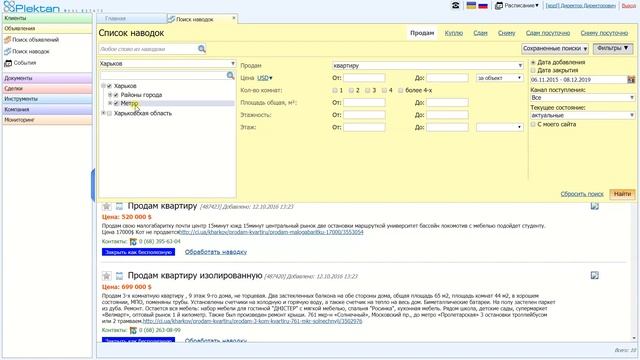Toggle the Районы города checkbox
This screenshot has height=360, width=640.
[x=116, y=95]
